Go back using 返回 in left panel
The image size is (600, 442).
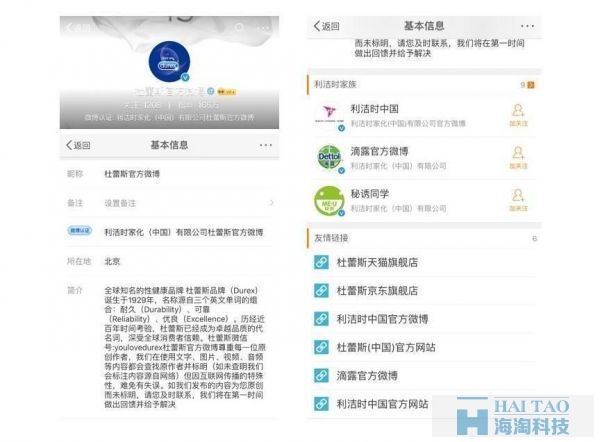click(78, 145)
